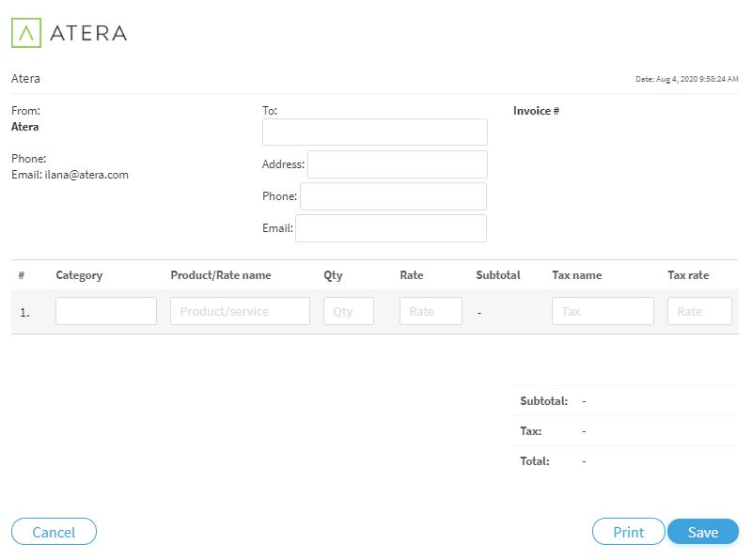
Task: Click the To recipient name field
Action: 374,132
